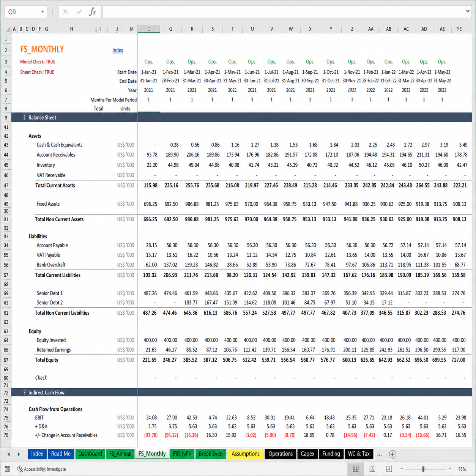Switch to Page Break Preview icon
Viewport: 476px width, 476px height.
point(389,469)
